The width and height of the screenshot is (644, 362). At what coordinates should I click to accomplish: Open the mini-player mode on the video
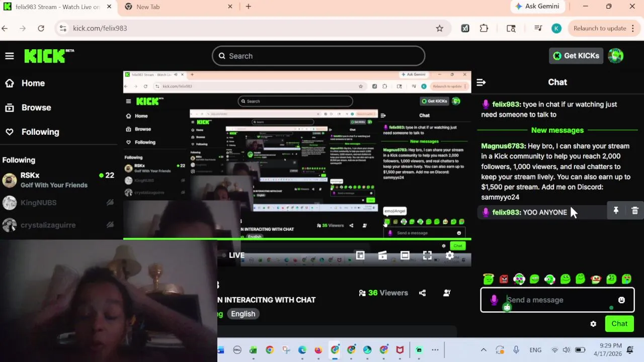[x=360, y=255]
